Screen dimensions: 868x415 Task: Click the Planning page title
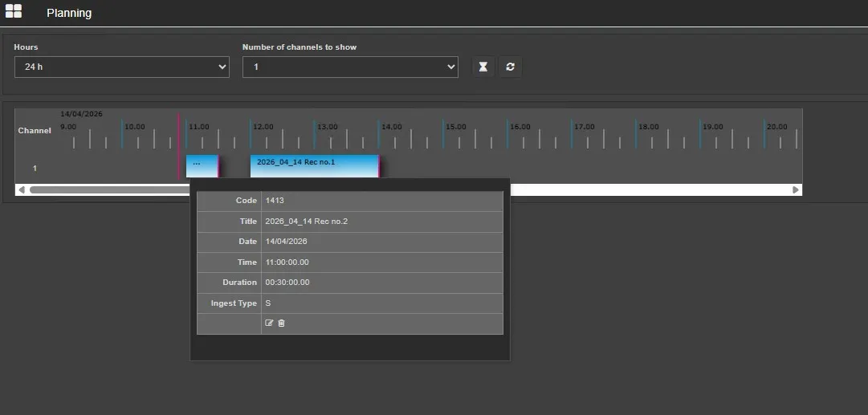pos(69,13)
